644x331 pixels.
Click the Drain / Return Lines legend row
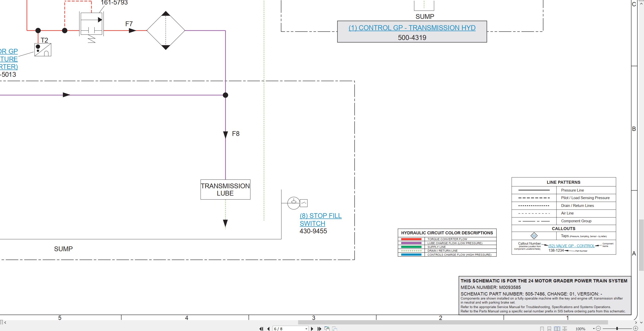pos(564,206)
